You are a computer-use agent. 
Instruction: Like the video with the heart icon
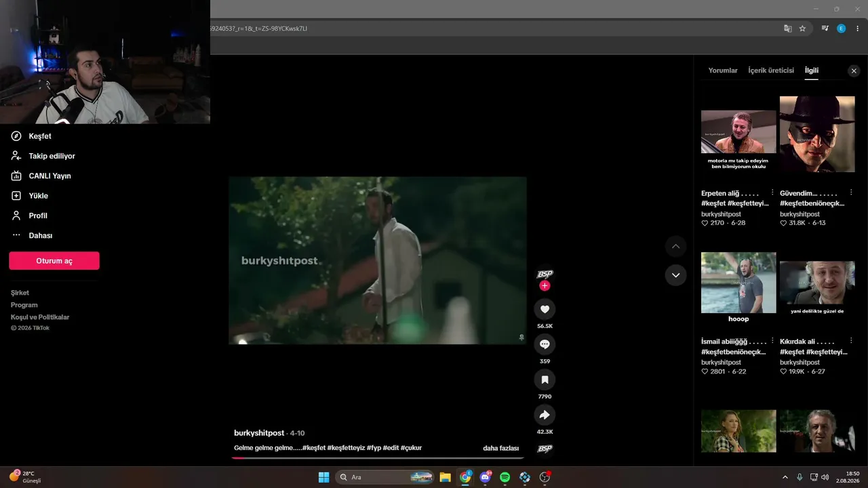click(x=545, y=310)
